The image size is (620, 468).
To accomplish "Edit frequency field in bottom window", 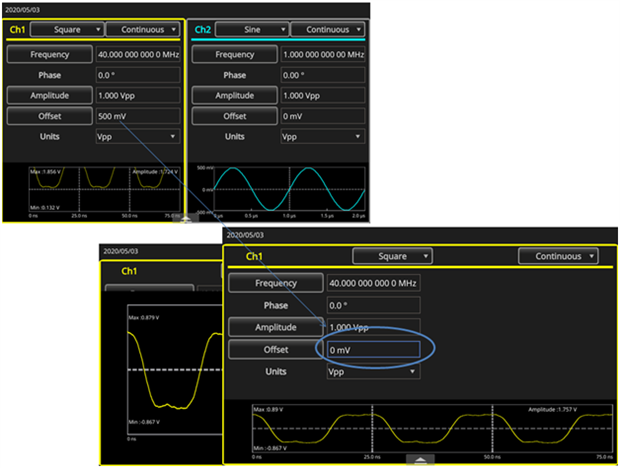I will pyautogui.click(x=373, y=283).
